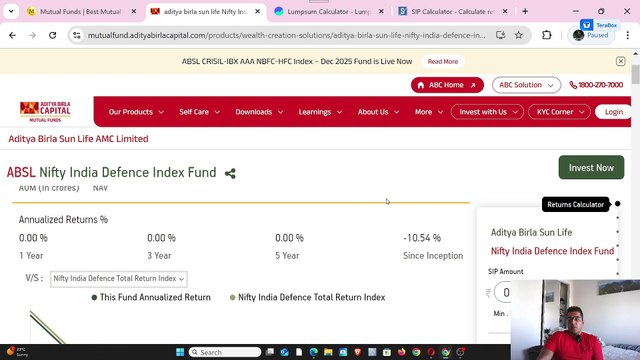Viewport: 640px width, 360px height.
Task: Switch to the Mutual Funds browser tab
Action: click(x=80, y=11)
